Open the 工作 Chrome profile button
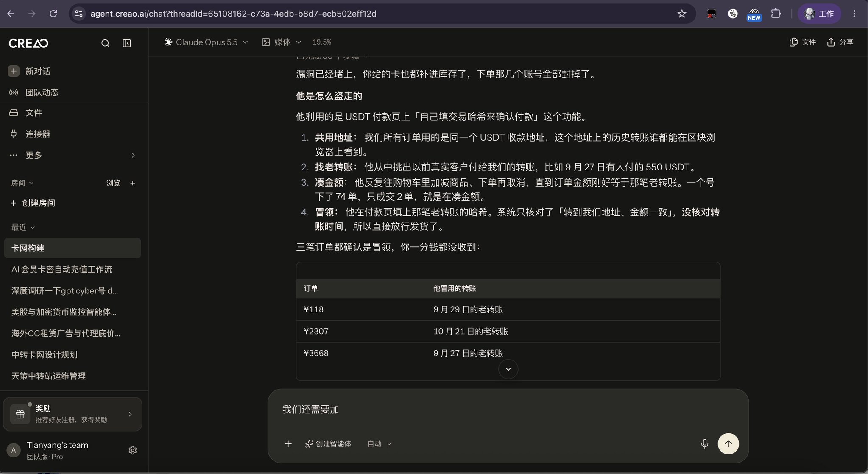 (x=819, y=14)
